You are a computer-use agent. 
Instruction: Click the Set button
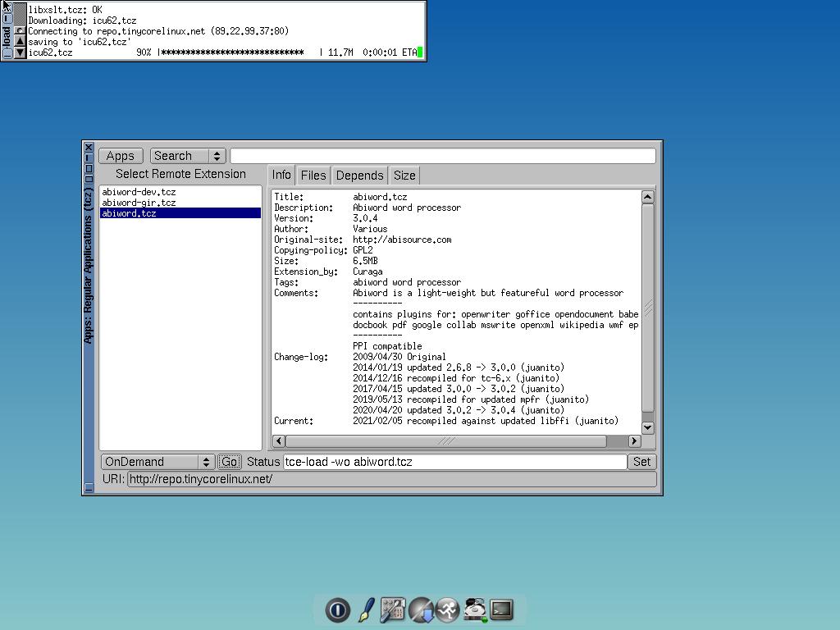[641, 462]
